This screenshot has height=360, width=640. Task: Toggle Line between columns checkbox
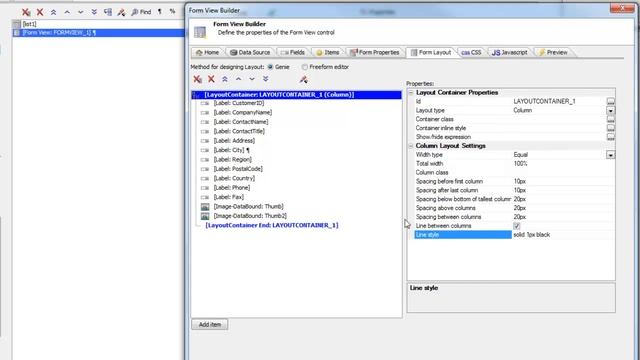coord(516,226)
